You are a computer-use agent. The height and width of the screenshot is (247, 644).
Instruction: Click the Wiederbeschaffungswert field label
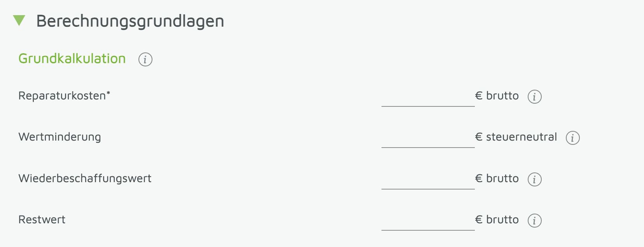[85, 178]
